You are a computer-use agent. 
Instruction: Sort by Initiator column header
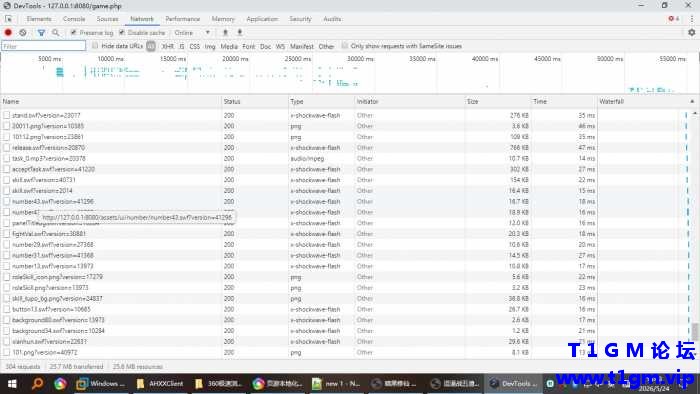[x=409, y=102]
